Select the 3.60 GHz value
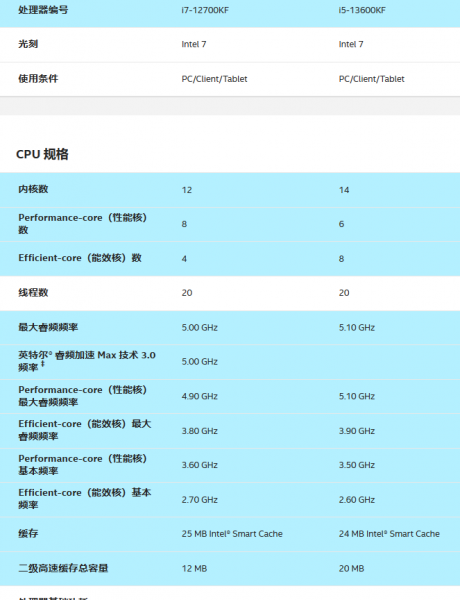This screenshot has height=600, width=460. pos(199,465)
